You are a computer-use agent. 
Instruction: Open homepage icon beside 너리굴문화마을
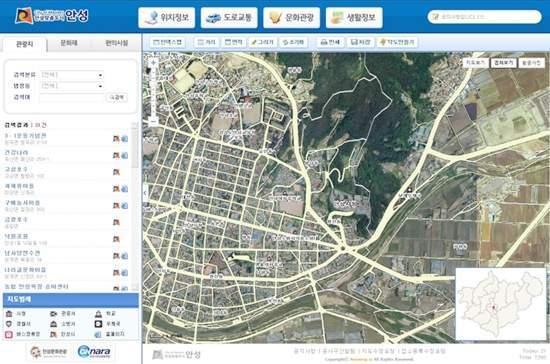pyautogui.click(x=125, y=272)
